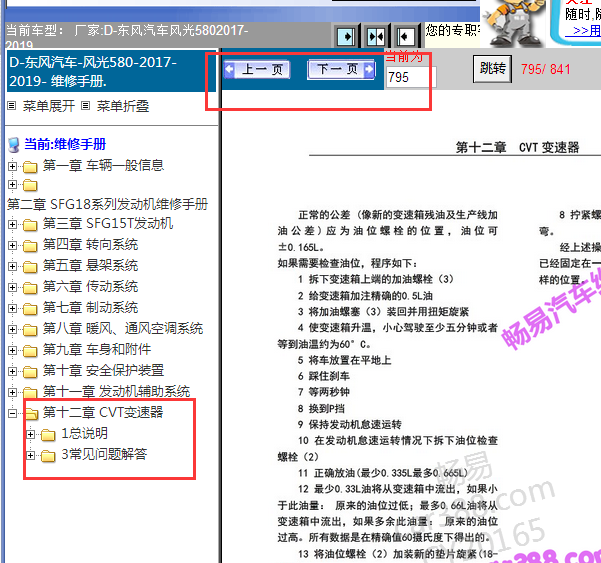601x563 pixels.
Task: Click the page number field showing 795
Action: coord(411,77)
